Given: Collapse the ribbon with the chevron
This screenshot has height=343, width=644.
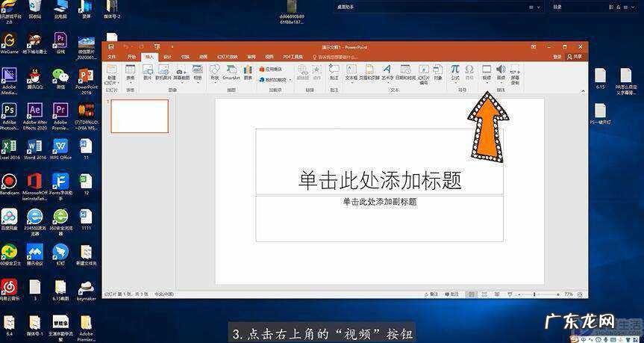Looking at the screenshot, I should 582,91.
